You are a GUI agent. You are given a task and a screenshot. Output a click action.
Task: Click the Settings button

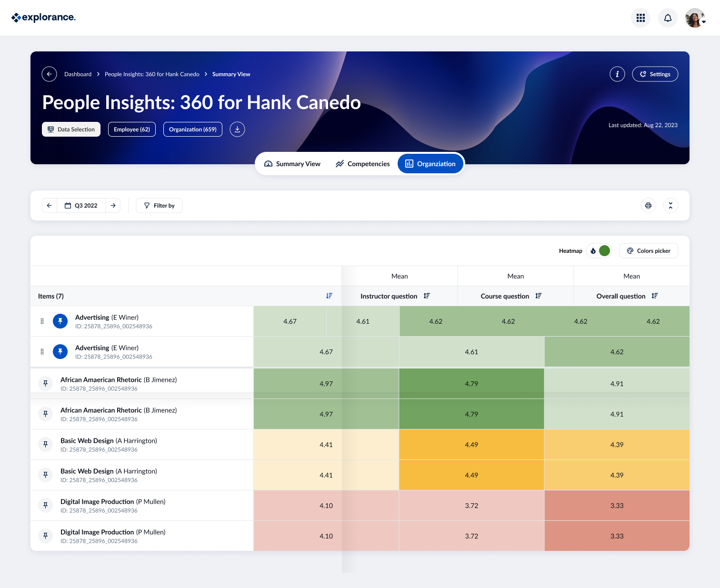pyautogui.click(x=655, y=74)
